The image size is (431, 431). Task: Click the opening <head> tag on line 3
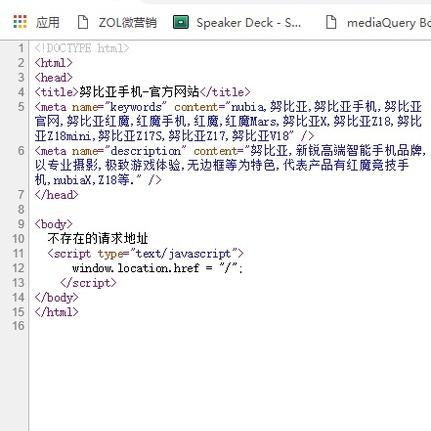pos(53,78)
